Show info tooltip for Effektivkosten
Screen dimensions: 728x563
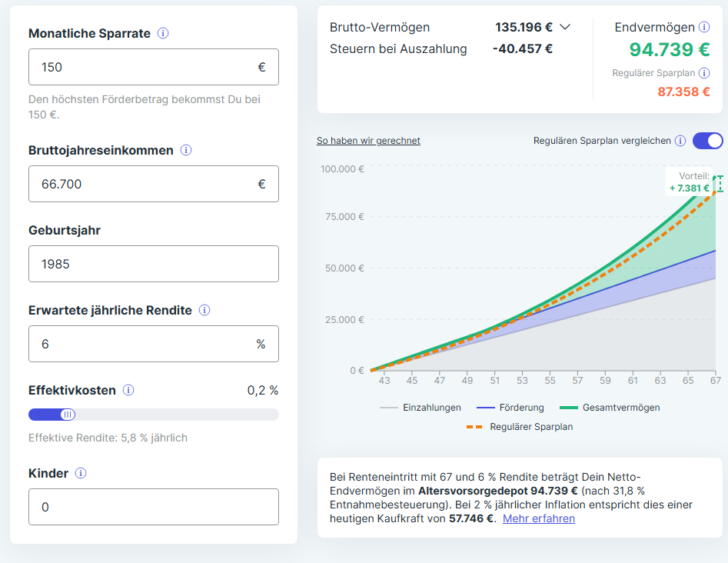[128, 391]
